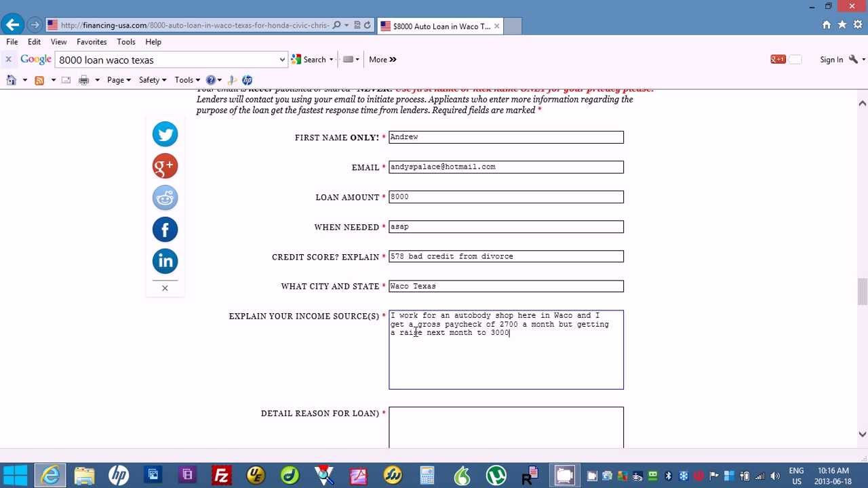Click the LOAN AMOUNT field

click(506, 197)
